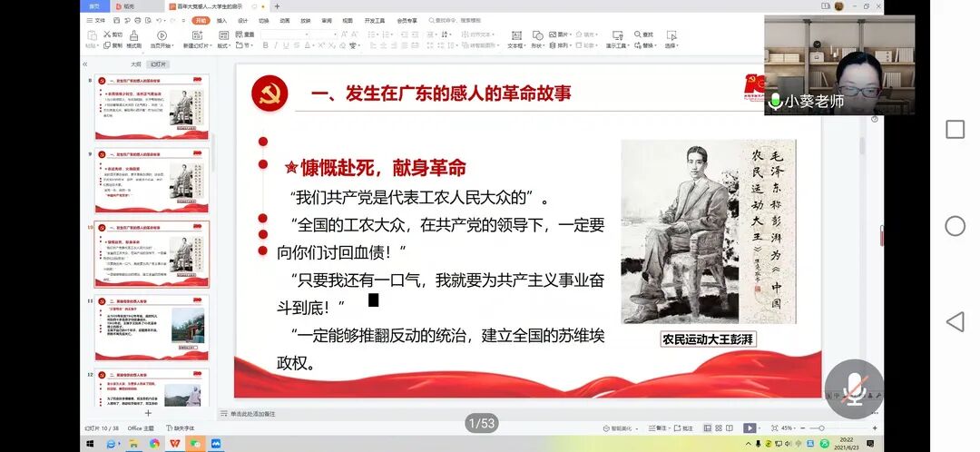The image size is (980, 452).
Task: Toggle Italic formatting
Action: coord(276,45)
